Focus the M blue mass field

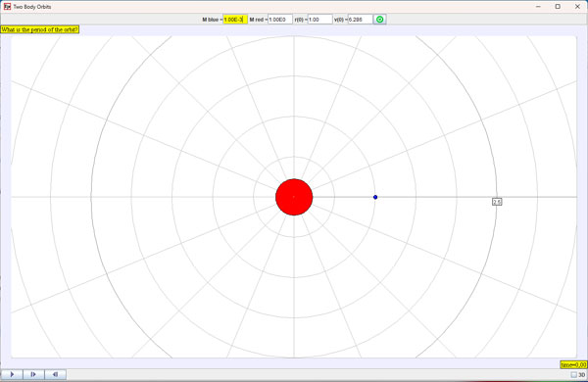(x=235, y=20)
